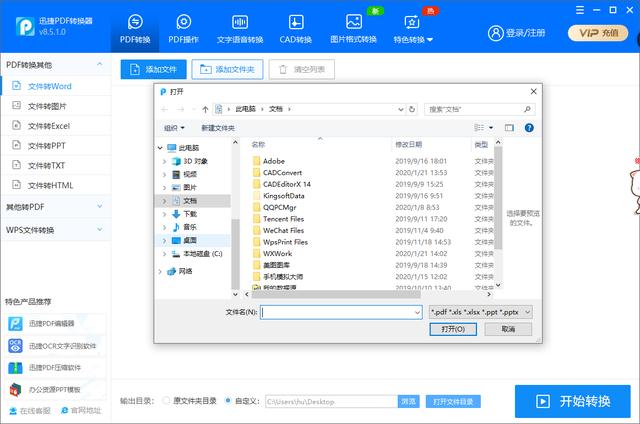Click the refresh icon in address bar
This screenshot has height=424, width=640.
click(412, 109)
